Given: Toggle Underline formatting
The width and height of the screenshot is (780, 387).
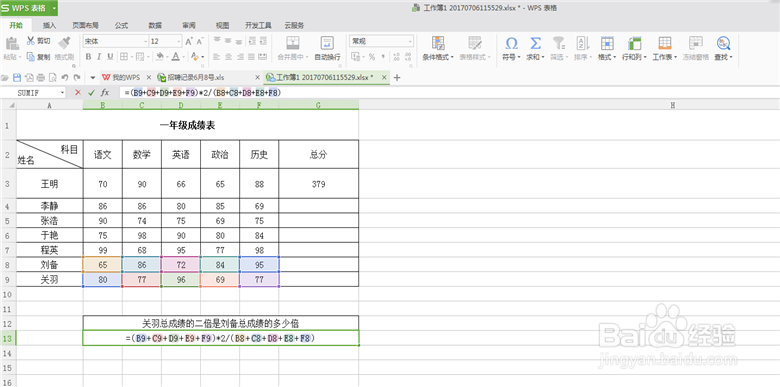Looking at the screenshot, I should coord(110,57).
